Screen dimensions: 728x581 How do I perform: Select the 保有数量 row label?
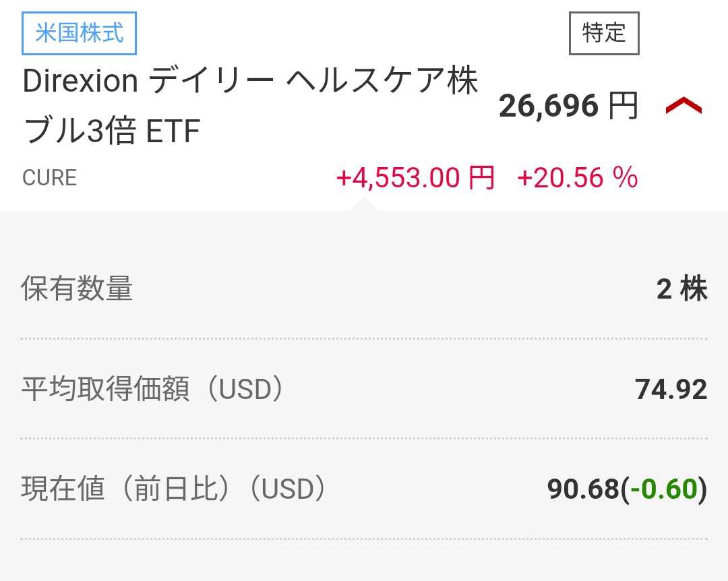77,289
